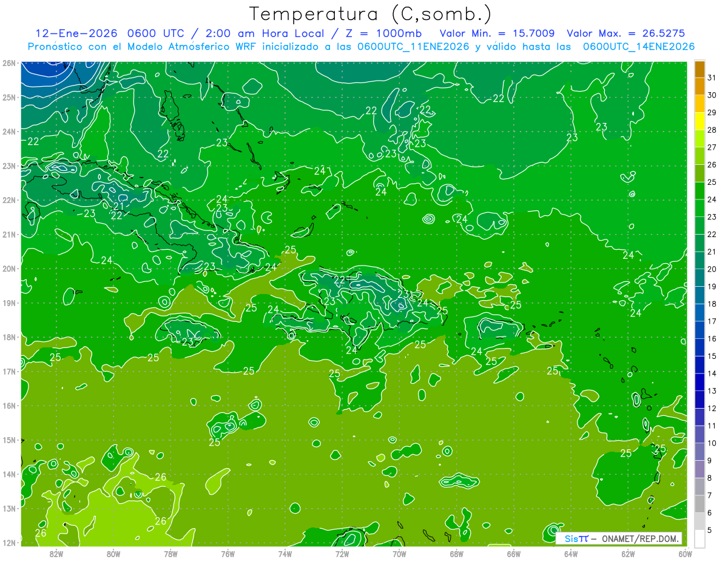728x562 pixels.
Task: Click the latitude label '14N'
Action: pyautogui.click(x=9, y=474)
